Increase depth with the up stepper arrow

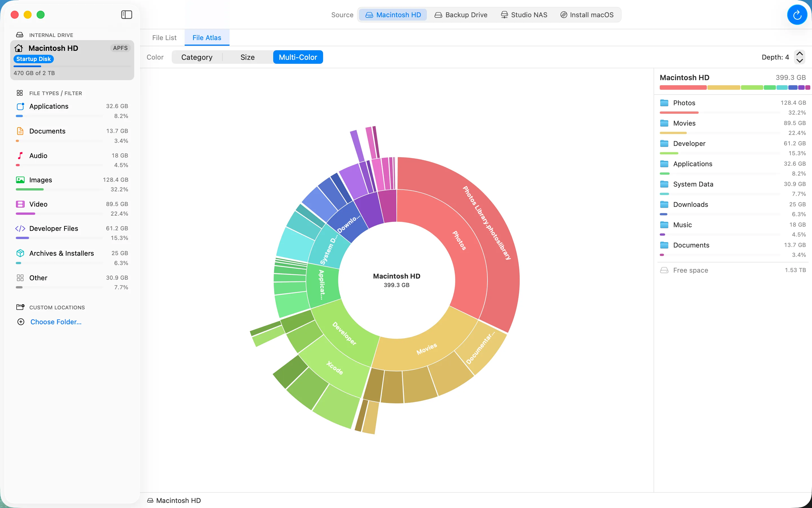(x=800, y=54)
